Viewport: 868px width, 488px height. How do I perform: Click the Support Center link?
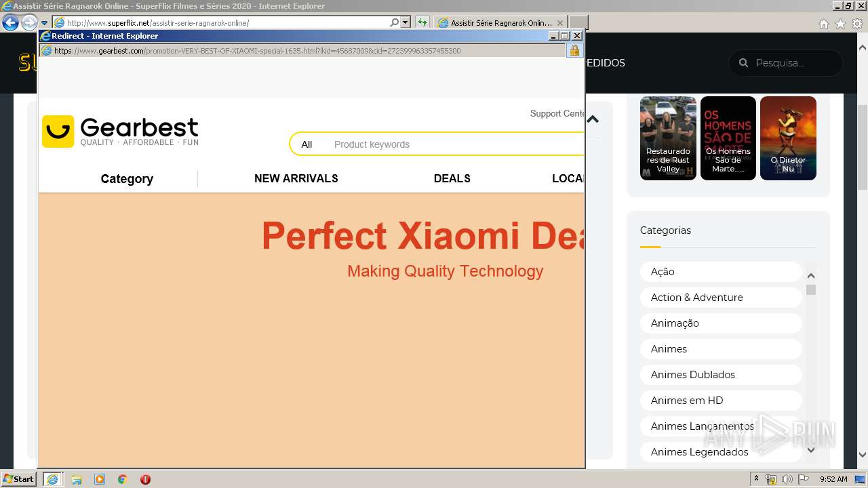(x=557, y=113)
